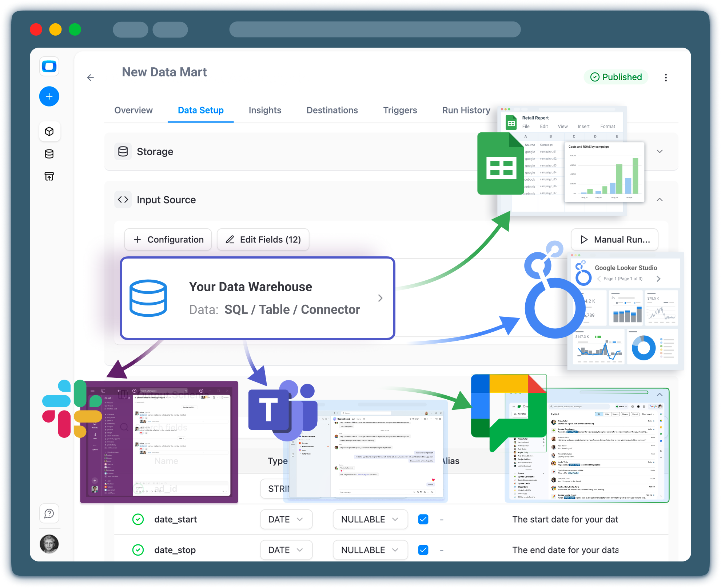Screen dimensions: 721x588
Task: Toggle green status circle for date_start
Action: [138, 519]
